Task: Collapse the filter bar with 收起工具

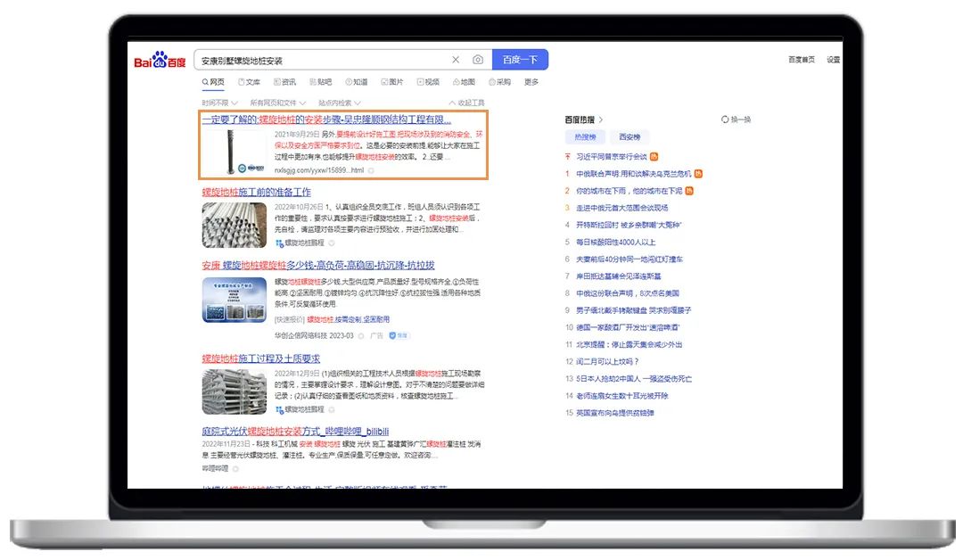Action: coord(466,103)
